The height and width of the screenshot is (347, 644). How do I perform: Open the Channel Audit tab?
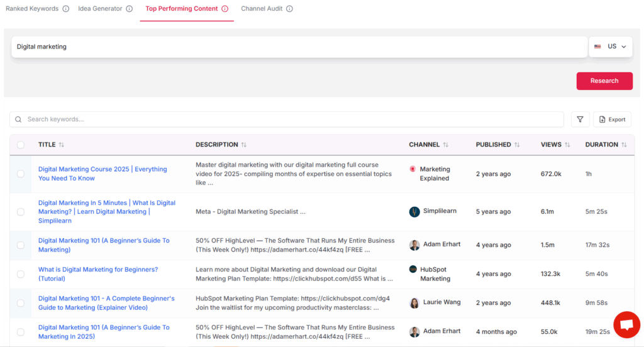[262, 9]
